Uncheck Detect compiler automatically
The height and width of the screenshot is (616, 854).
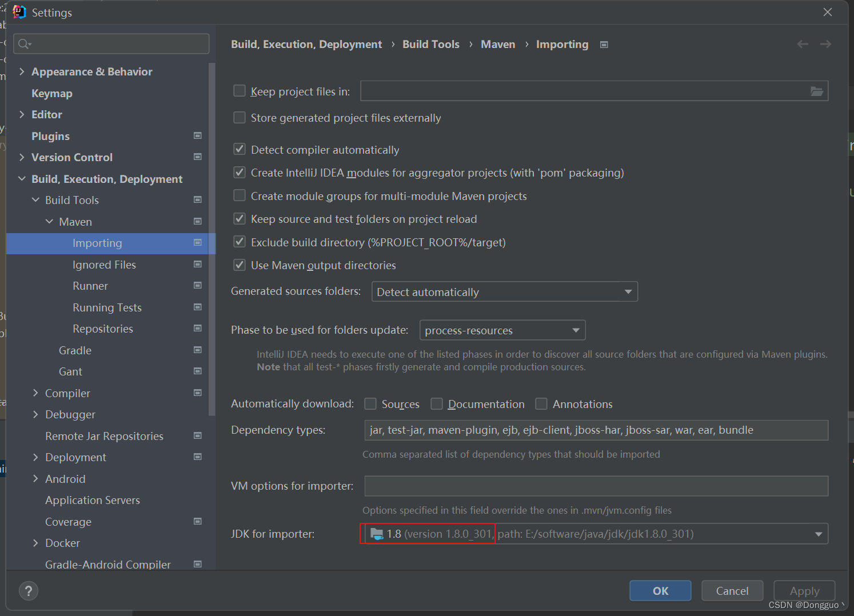240,149
